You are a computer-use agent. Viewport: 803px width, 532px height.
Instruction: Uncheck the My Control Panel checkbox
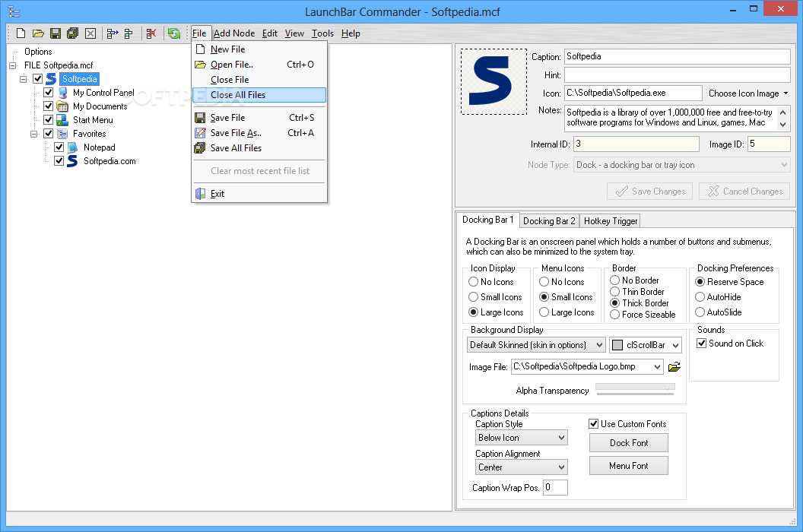coord(49,93)
